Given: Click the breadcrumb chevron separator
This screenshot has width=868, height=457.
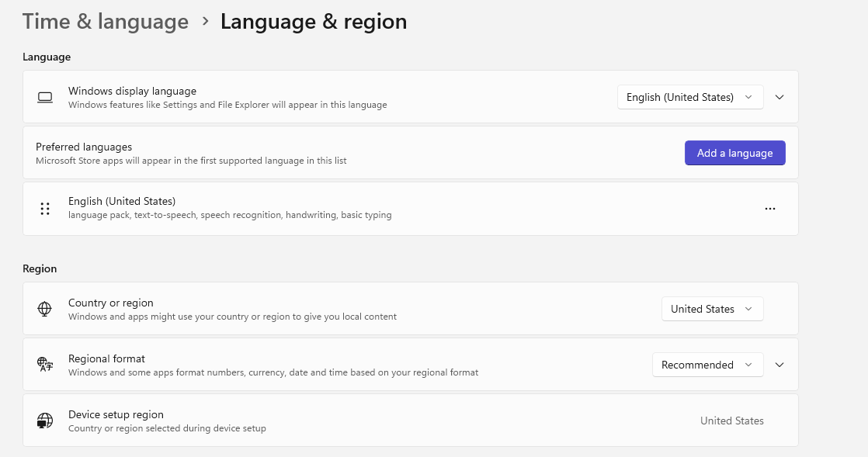Looking at the screenshot, I should pyautogui.click(x=206, y=22).
